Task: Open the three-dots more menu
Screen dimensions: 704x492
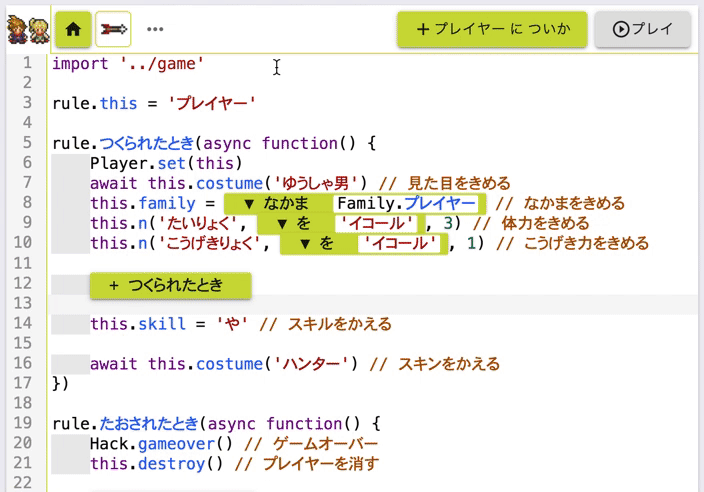Action: coord(155,30)
